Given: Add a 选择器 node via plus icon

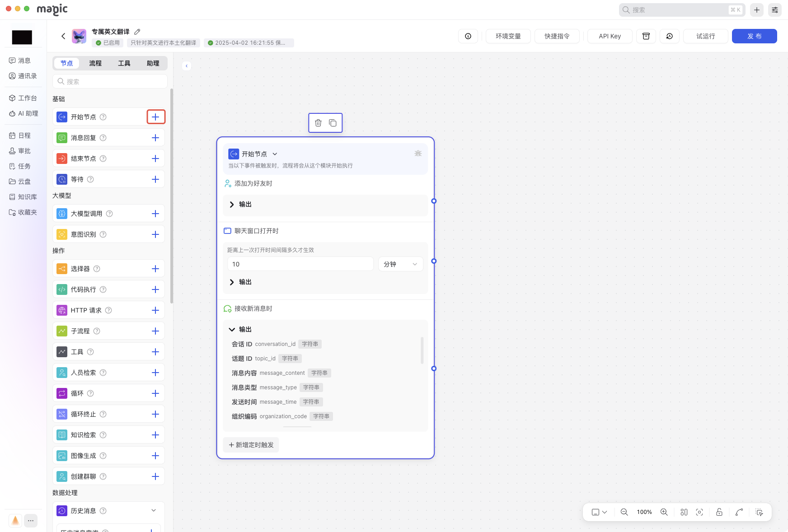Looking at the screenshot, I should click(x=155, y=269).
